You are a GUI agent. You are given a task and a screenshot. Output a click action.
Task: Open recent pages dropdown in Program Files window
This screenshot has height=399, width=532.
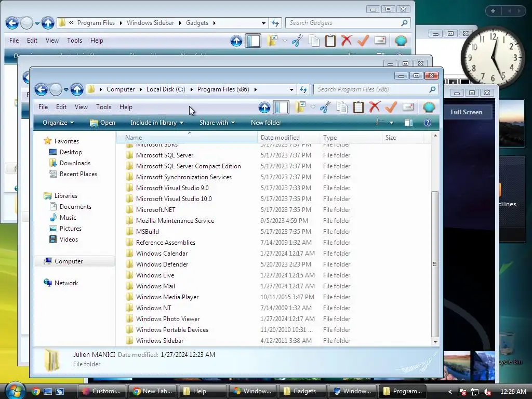pyautogui.click(x=66, y=90)
